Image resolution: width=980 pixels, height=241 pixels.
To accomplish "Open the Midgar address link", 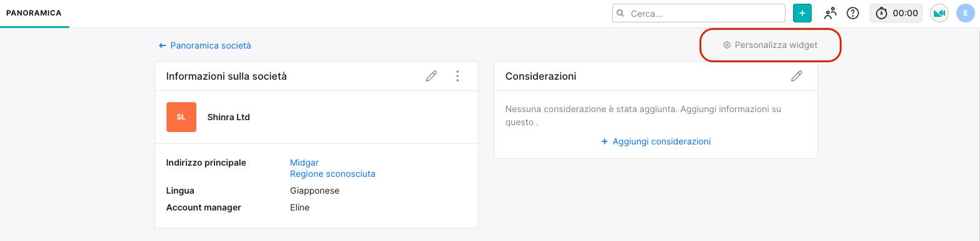I will click(304, 163).
